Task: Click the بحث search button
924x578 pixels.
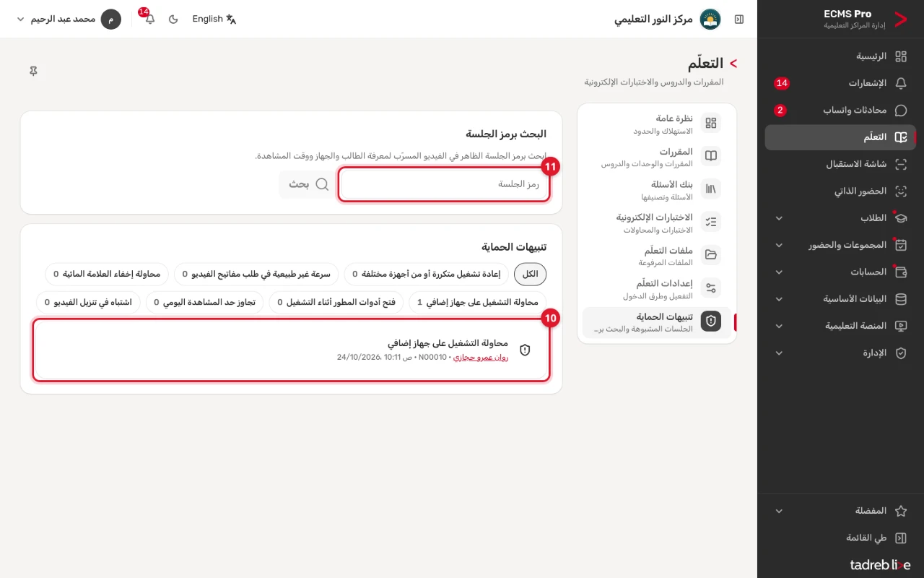Action: tap(308, 184)
